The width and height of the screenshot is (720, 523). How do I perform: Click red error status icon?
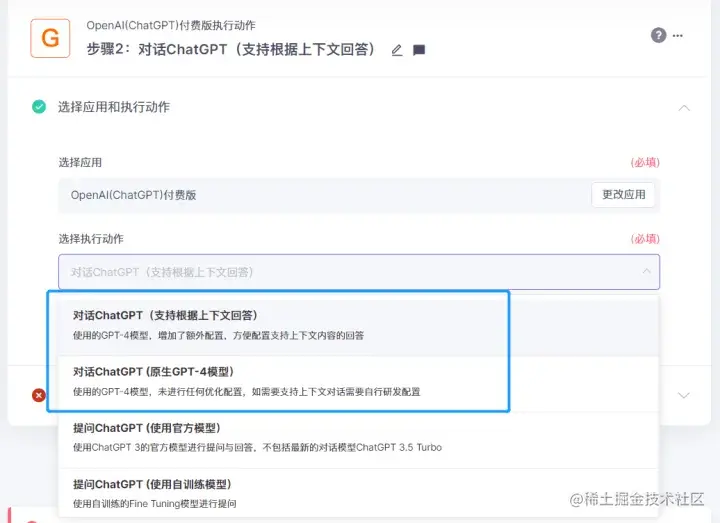pyautogui.click(x=39, y=395)
